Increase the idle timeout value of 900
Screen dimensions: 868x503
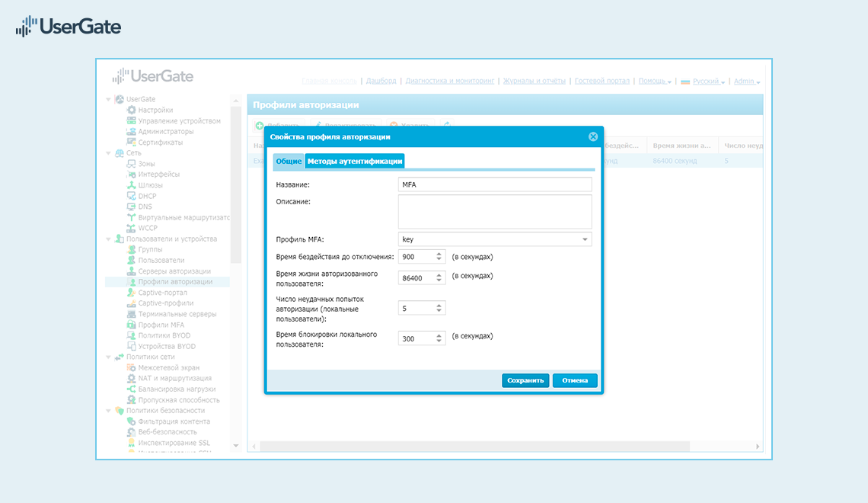[439, 254]
